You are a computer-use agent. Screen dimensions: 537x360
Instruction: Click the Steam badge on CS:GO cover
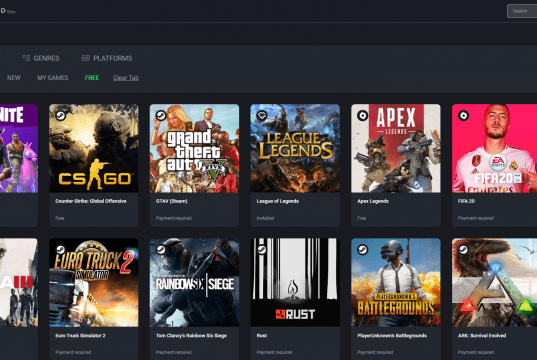point(61,115)
